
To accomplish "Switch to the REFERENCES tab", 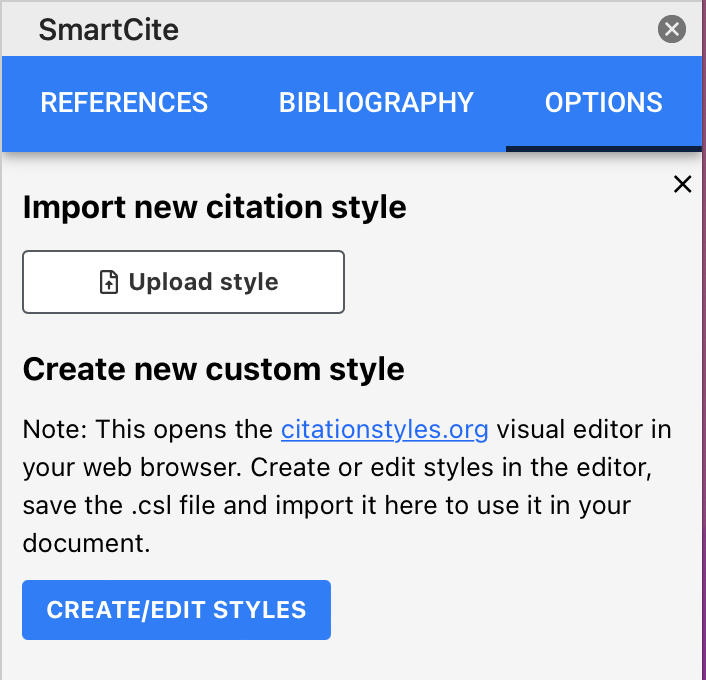I will coord(124,103).
